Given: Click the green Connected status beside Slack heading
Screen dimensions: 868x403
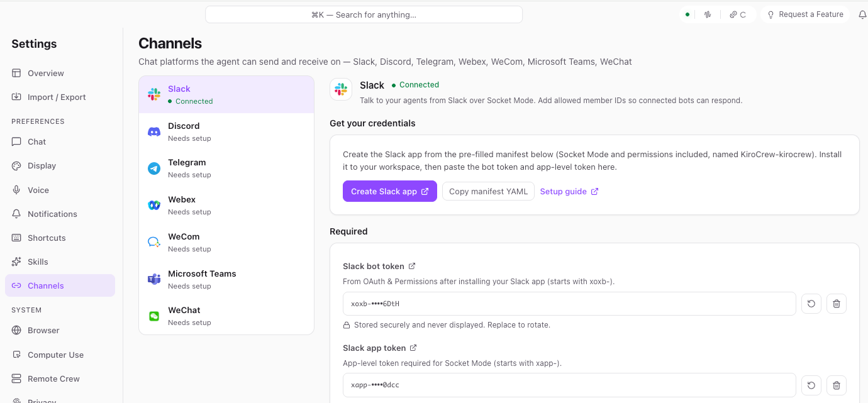Looking at the screenshot, I should (x=415, y=85).
